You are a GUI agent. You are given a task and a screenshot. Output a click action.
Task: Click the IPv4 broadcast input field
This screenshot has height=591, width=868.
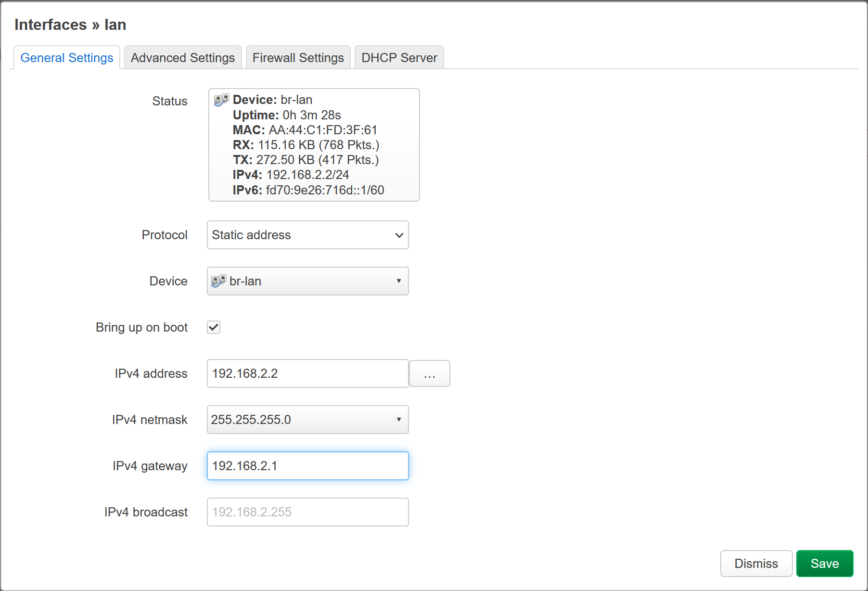point(307,512)
